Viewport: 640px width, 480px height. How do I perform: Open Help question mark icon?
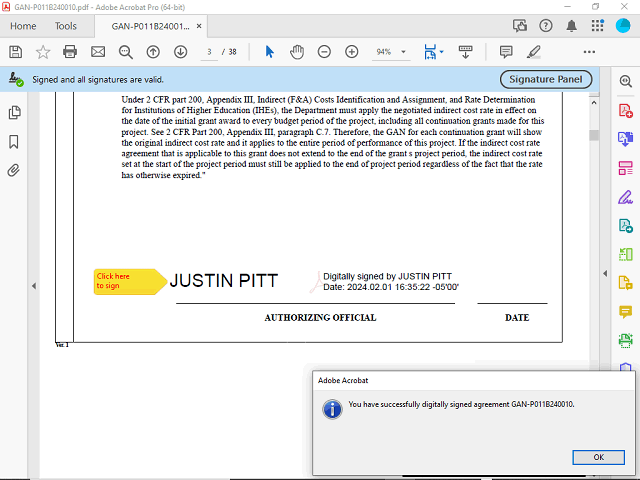[x=546, y=26]
